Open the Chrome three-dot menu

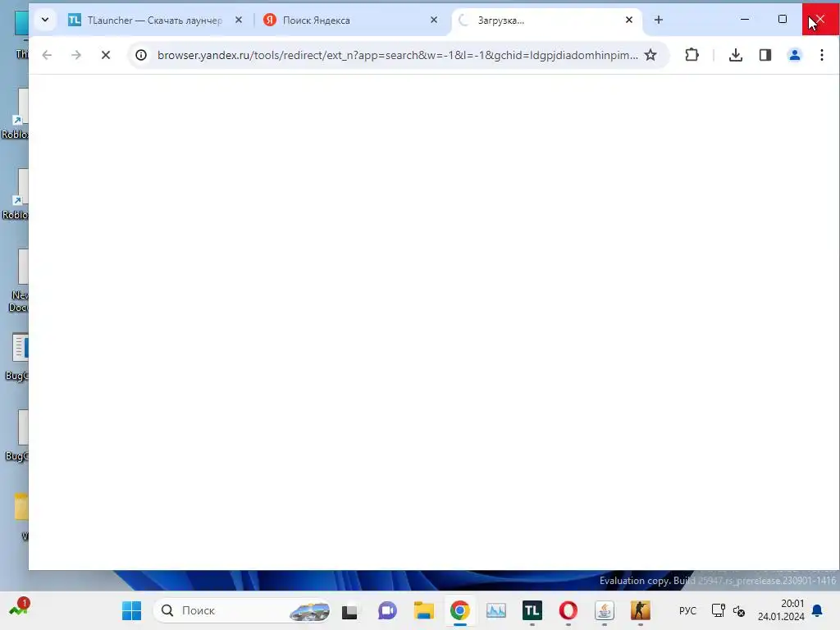pos(822,55)
